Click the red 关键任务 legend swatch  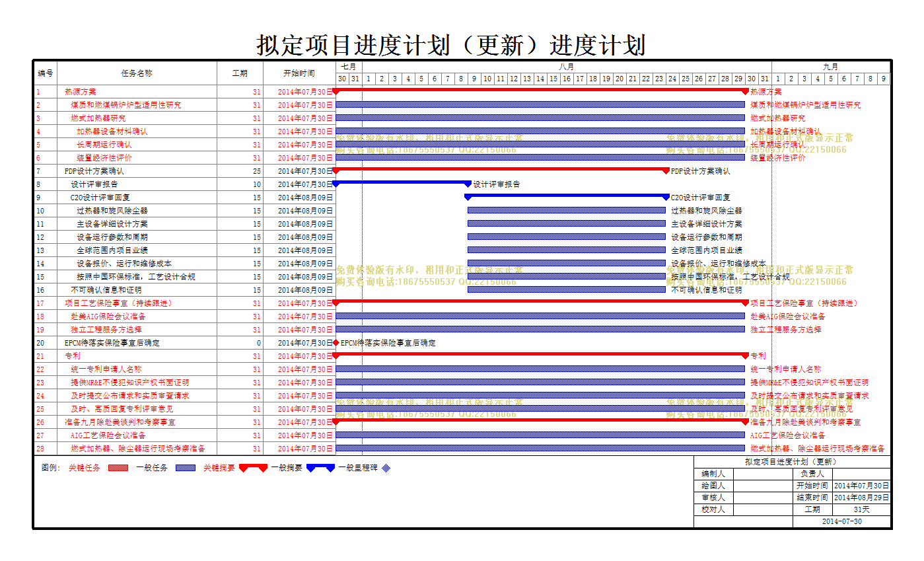[117, 467]
